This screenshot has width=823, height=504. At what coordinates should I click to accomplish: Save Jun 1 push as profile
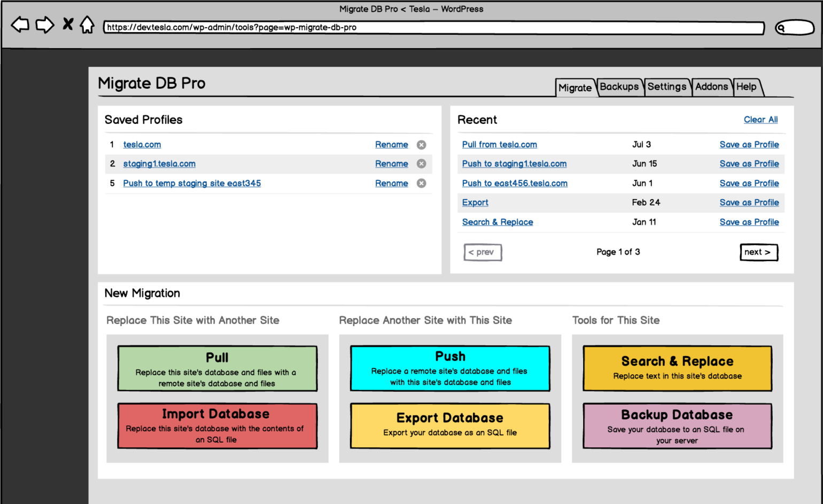click(749, 183)
